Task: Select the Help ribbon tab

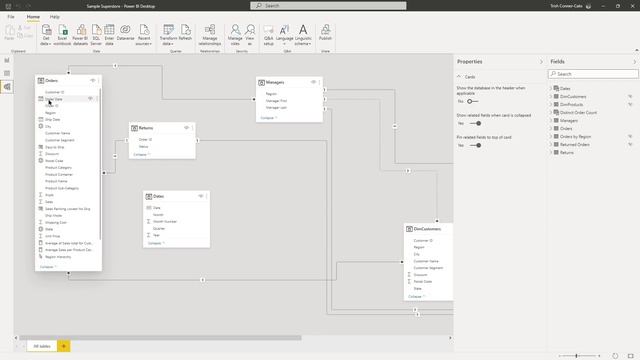Action: click(55, 17)
